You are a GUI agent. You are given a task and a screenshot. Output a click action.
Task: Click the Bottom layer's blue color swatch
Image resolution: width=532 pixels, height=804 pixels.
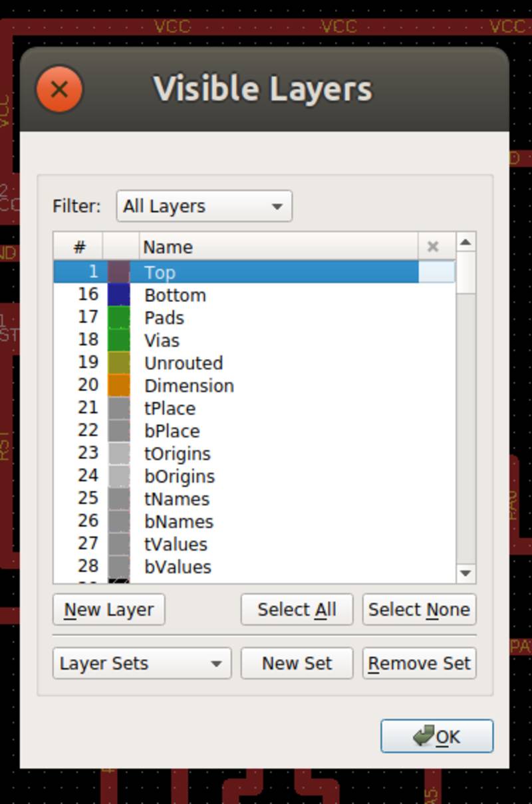[x=120, y=295]
